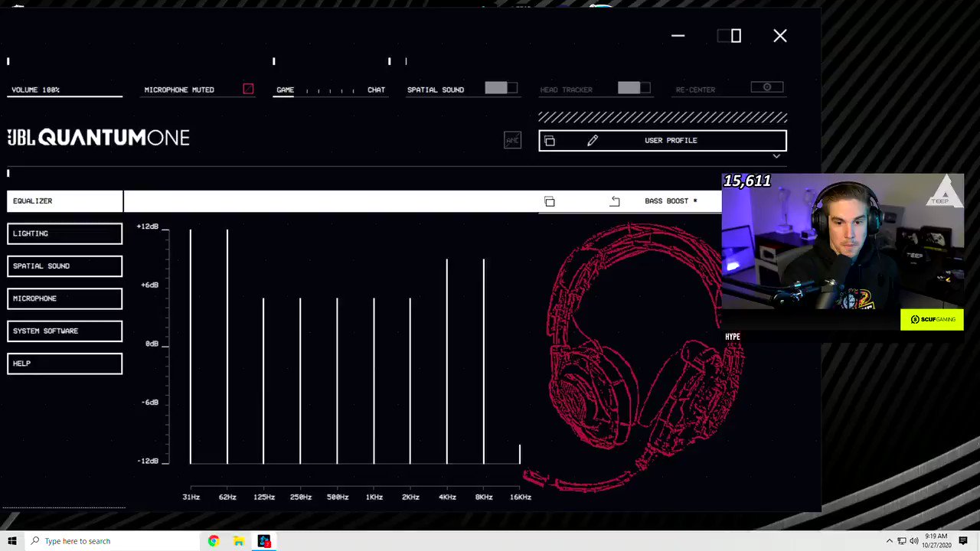This screenshot has height=551, width=980.
Task: Click the duplicate icon in User Profile bar
Action: point(549,141)
